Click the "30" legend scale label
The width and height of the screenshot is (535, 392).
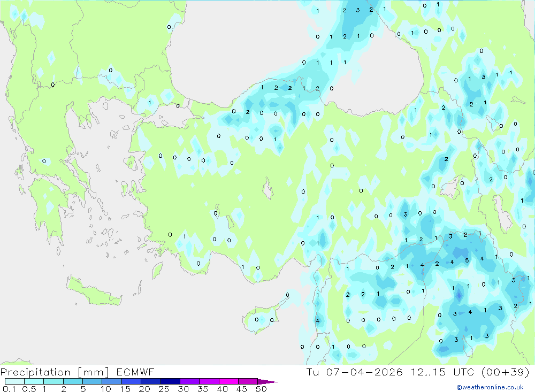pyautogui.click(x=184, y=389)
